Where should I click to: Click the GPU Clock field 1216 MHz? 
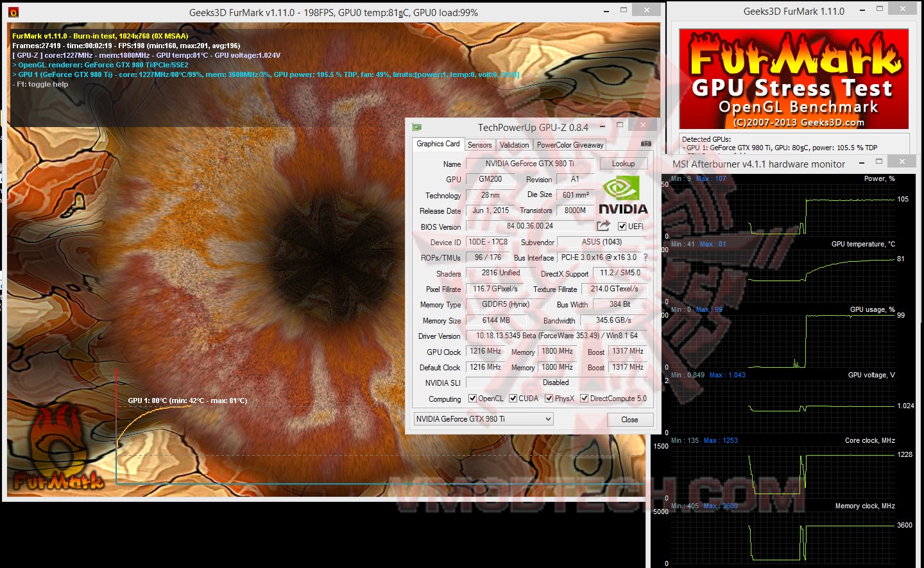pyautogui.click(x=486, y=351)
